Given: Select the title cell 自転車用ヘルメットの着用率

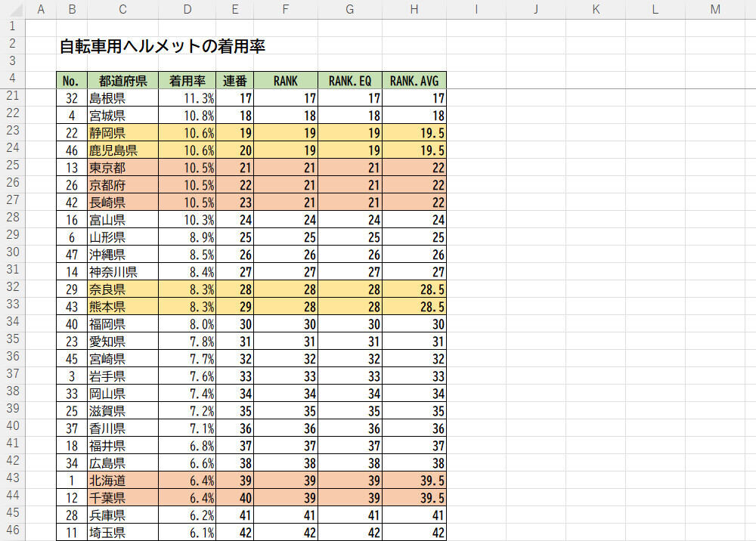Looking at the screenshot, I should click(x=163, y=47).
